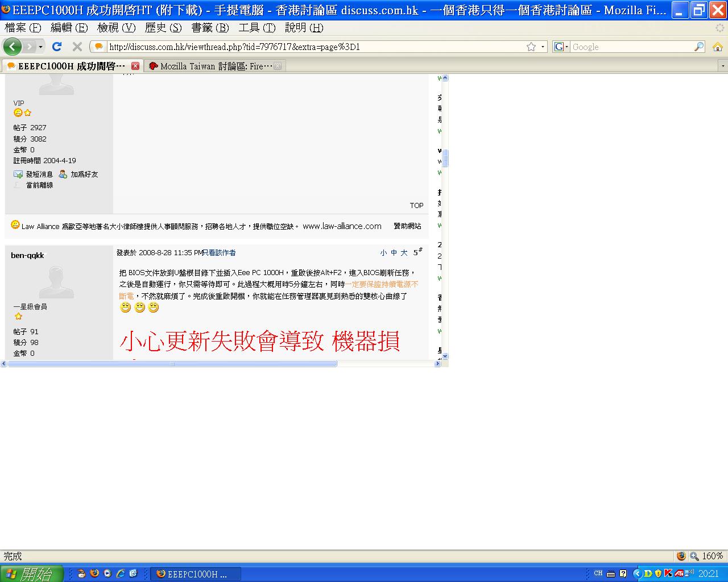Expand the list all tabs dropdown
Image resolution: width=728 pixels, height=582 pixels.
coord(723,66)
